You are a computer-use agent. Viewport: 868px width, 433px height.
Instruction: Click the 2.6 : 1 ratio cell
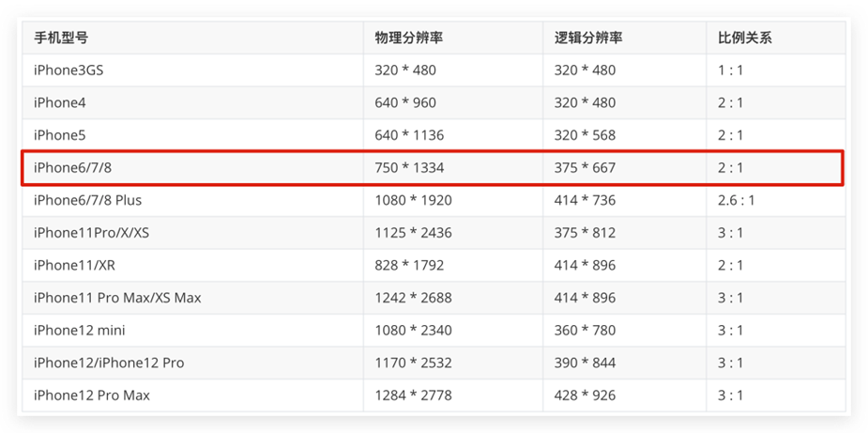[735, 200]
